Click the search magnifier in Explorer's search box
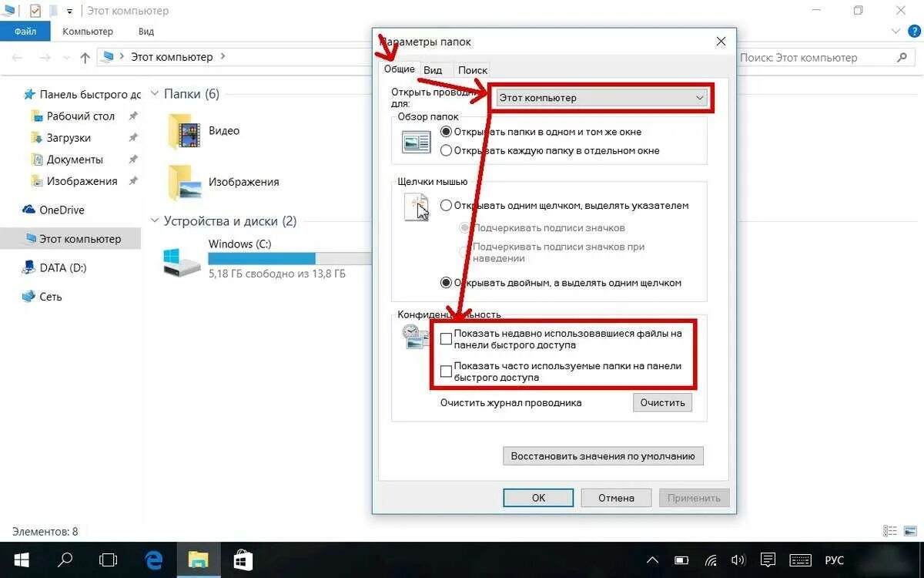Image resolution: width=924 pixels, height=578 pixels. pyautogui.click(x=902, y=57)
